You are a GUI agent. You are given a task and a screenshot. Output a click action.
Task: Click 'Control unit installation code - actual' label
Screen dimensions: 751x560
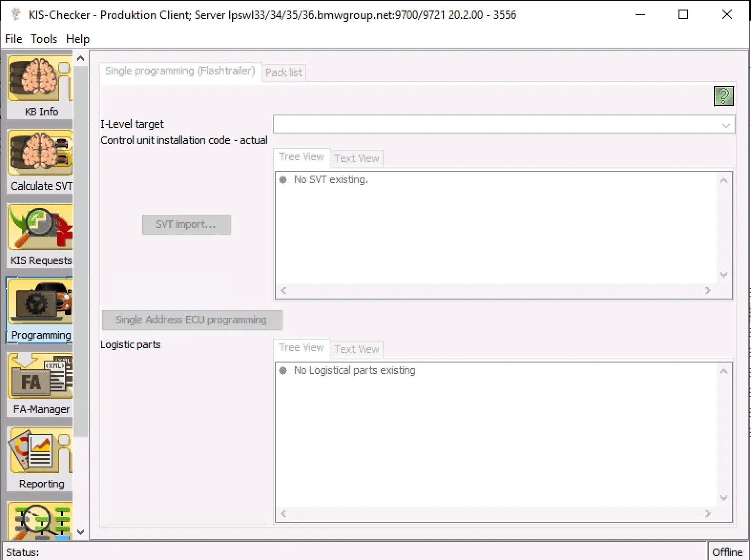[x=184, y=141]
